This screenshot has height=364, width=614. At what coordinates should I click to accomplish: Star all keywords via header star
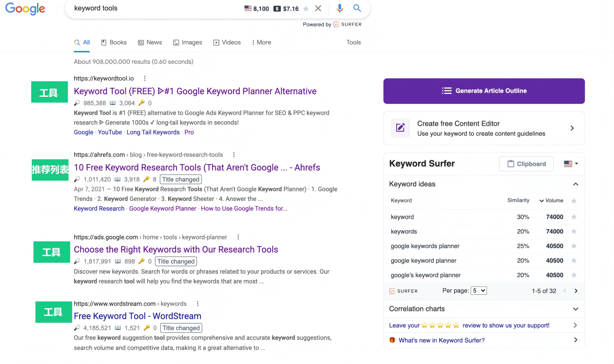(x=573, y=201)
